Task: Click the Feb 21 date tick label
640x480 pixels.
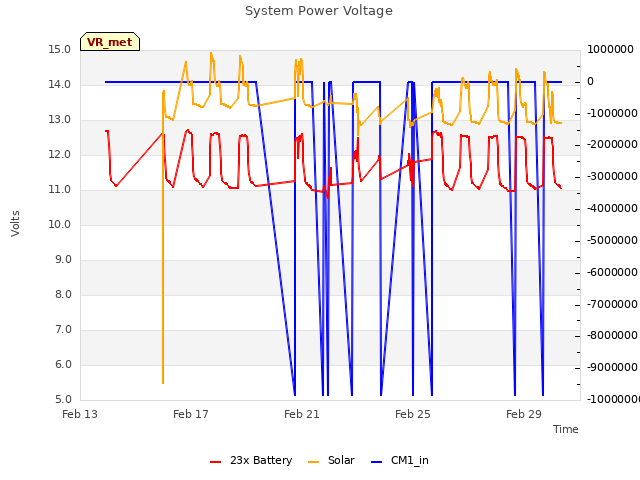Action: [x=302, y=414]
